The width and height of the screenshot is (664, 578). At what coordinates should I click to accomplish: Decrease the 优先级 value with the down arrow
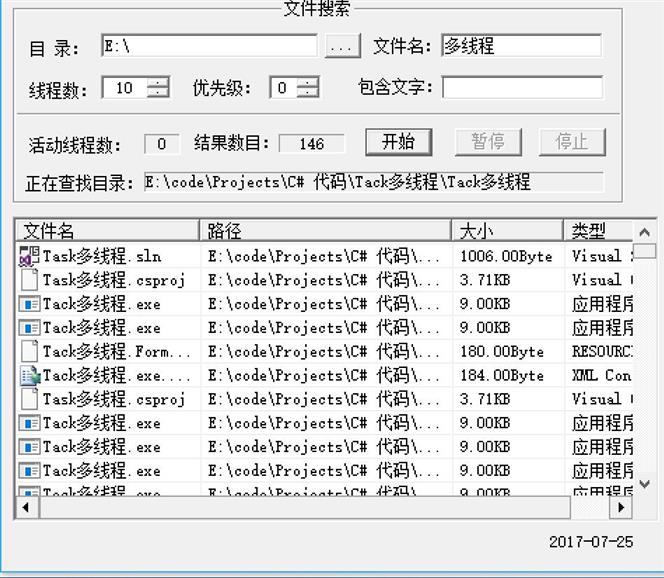pos(308,93)
